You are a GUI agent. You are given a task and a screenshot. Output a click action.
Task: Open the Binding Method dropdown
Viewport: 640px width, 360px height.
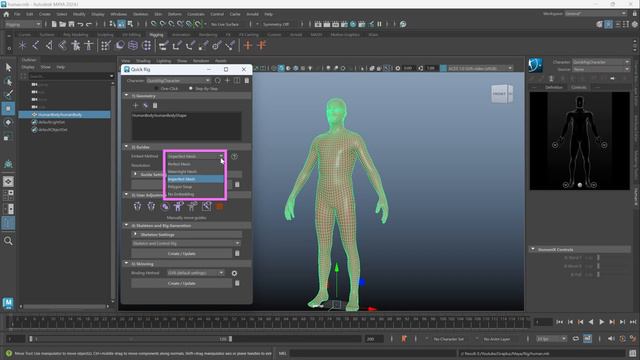(x=196, y=273)
